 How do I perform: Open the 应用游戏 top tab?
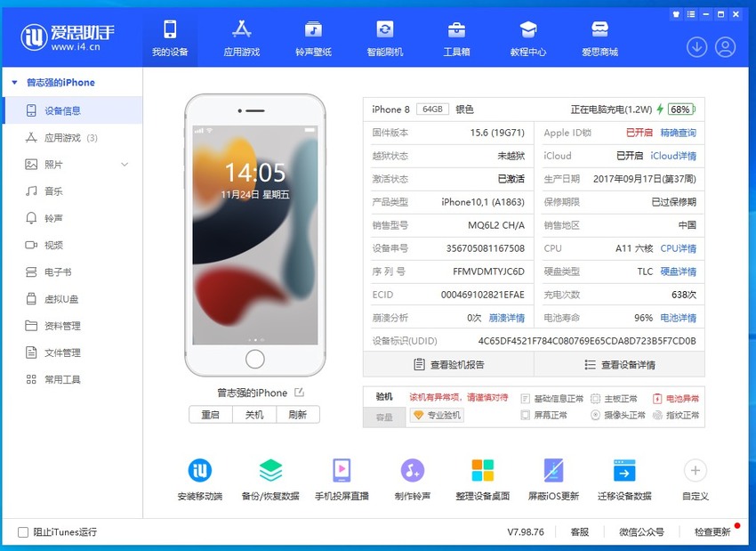242,38
